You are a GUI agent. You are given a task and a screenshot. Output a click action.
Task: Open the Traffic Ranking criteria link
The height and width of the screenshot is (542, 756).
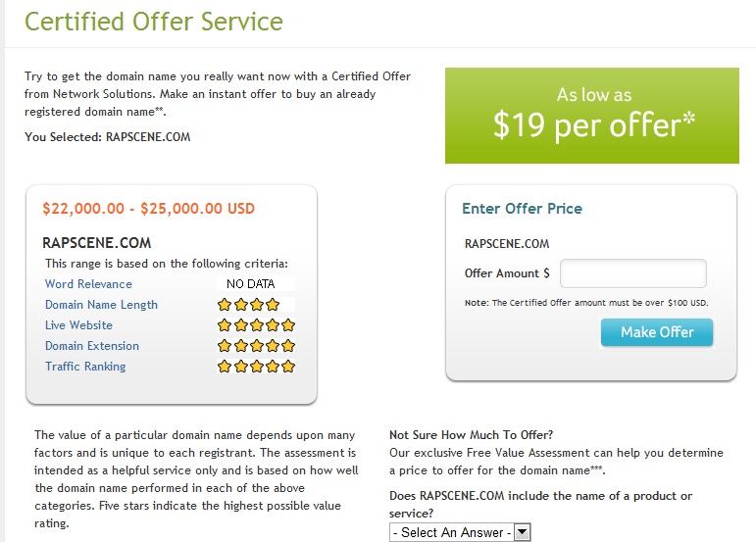click(85, 367)
